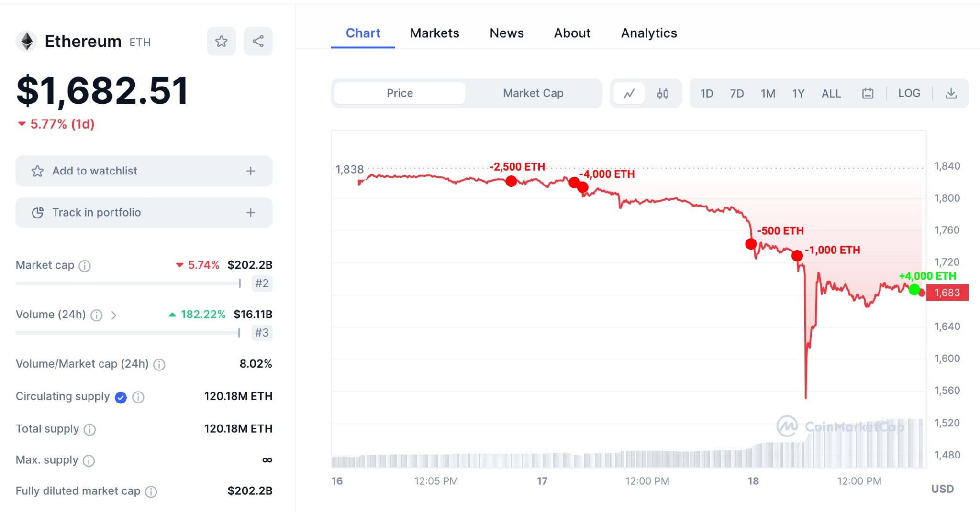This screenshot has width=980, height=512.
Task: Switch price chart to Market Cap view
Action: pos(533,93)
